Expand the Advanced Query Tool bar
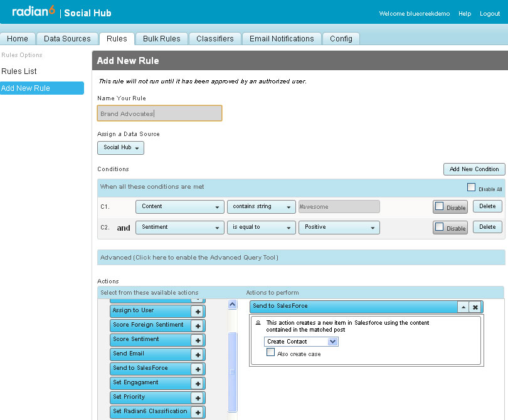 [x=301, y=258]
